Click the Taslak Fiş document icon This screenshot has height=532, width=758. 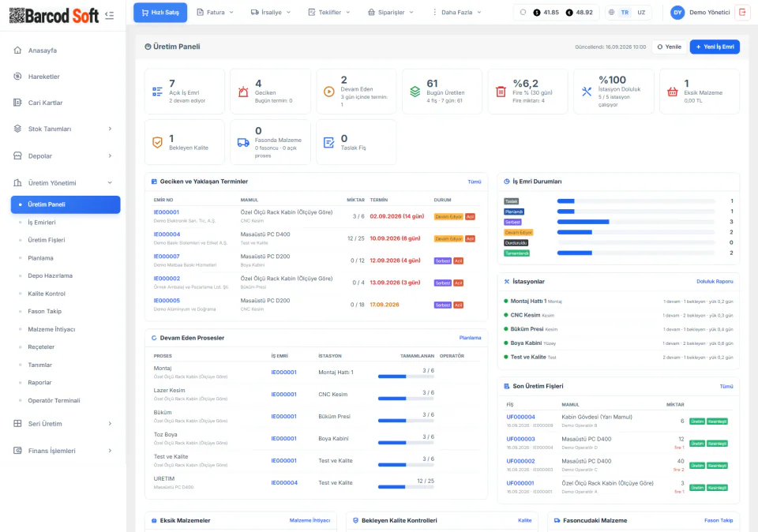328,143
